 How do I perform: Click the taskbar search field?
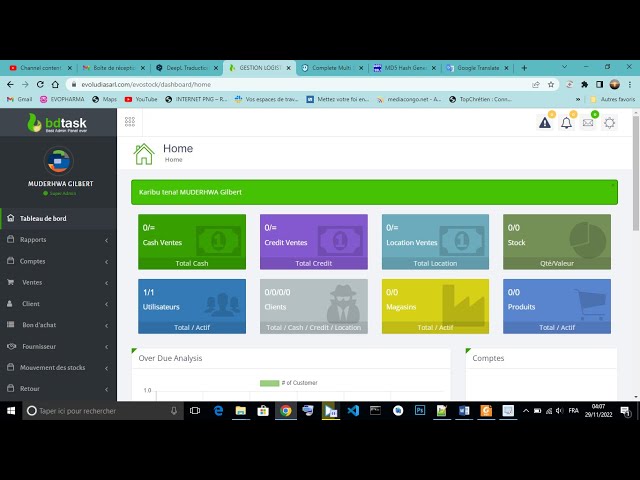click(x=102, y=411)
